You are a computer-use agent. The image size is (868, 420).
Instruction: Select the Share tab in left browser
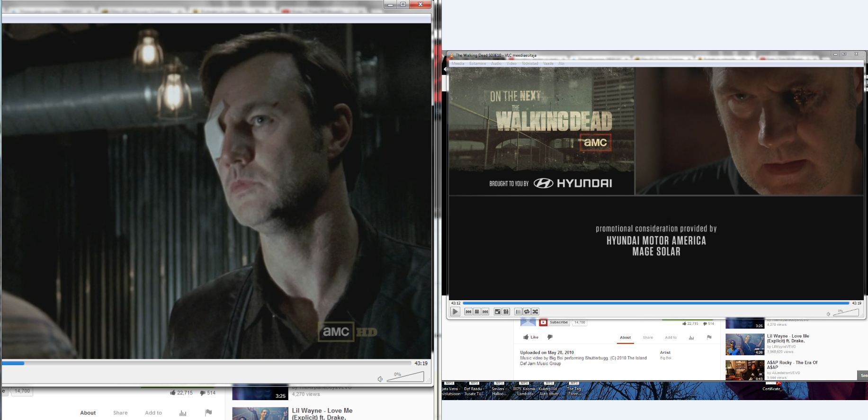(x=120, y=413)
